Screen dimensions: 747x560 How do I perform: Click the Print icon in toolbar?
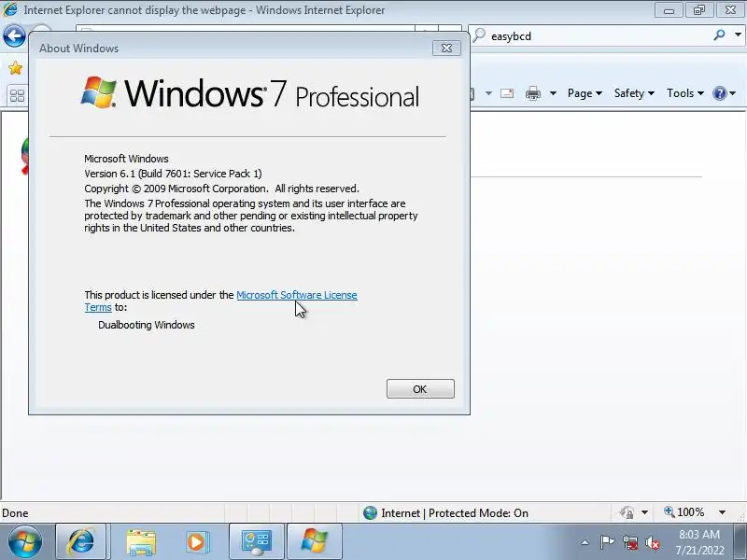(x=532, y=93)
